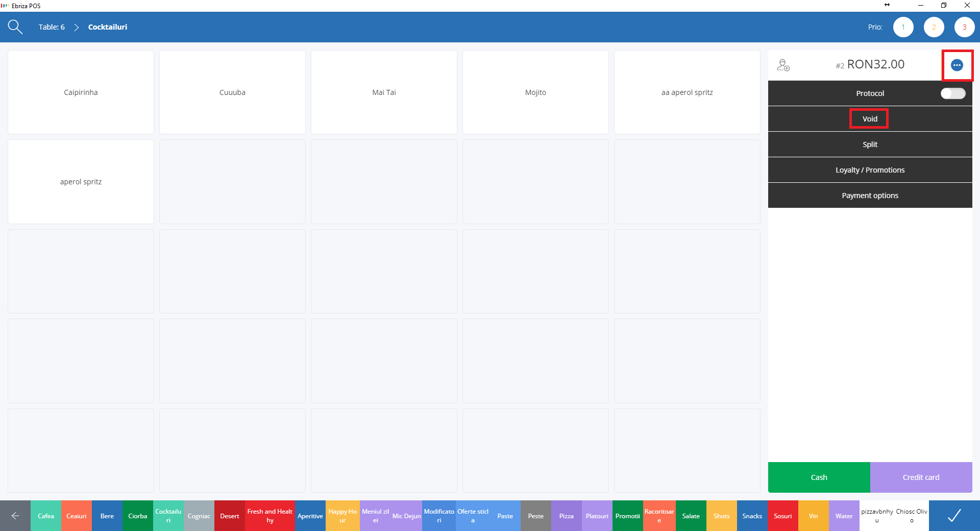Toggle the Protocol switch

(x=953, y=93)
